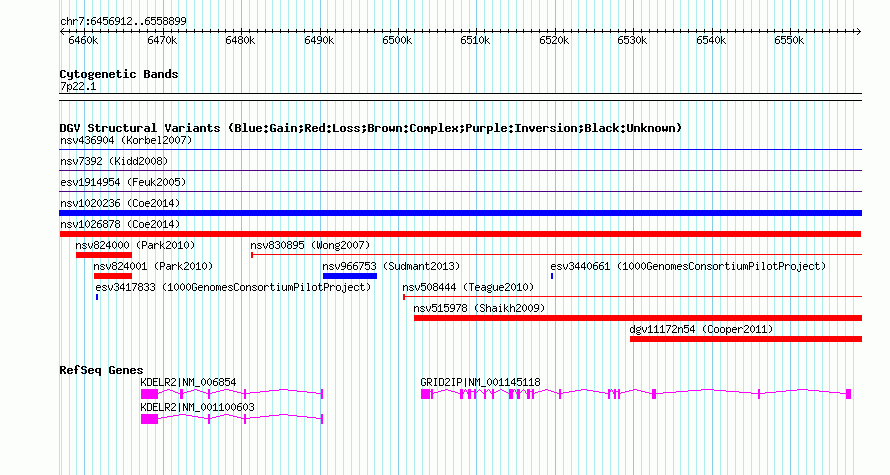Click the red loss bar of nsv515978
Image resolution: width=890 pixels, height=475 pixels.
[x=638, y=318]
